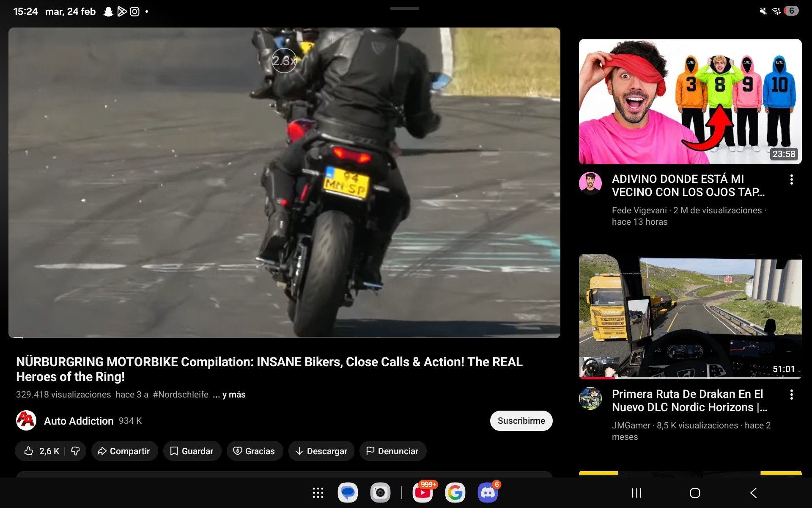Screen dimensions: 812x508
Task: Open options for Fede Vigevani video
Action: (x=791, y=179)
